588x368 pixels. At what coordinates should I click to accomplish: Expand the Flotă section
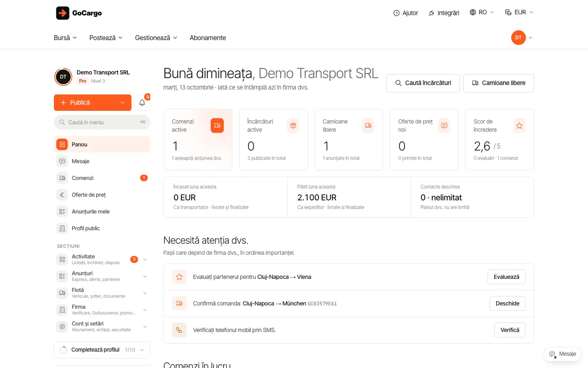click(145, 293)
